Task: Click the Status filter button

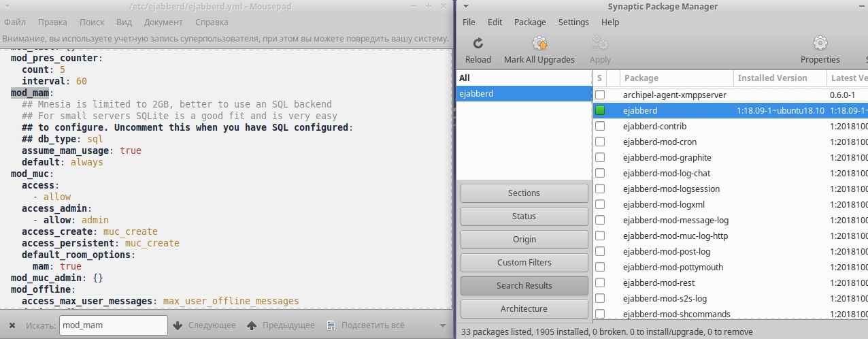Action: point(524,216)
